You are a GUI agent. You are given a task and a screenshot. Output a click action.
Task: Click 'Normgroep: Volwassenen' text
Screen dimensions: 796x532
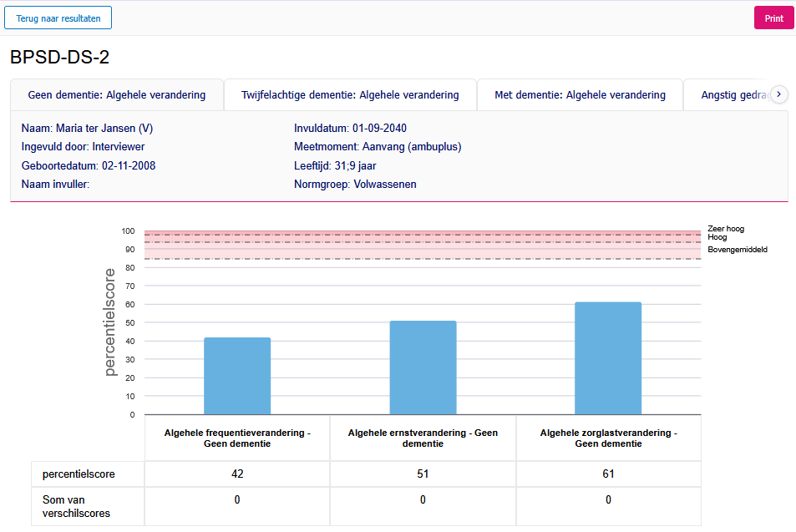coord(355,185)
